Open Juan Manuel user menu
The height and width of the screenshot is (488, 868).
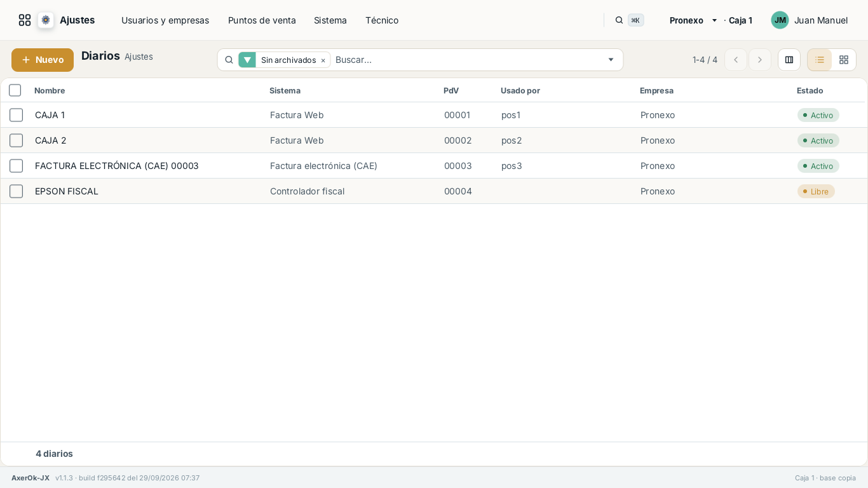tap(810, 20)
